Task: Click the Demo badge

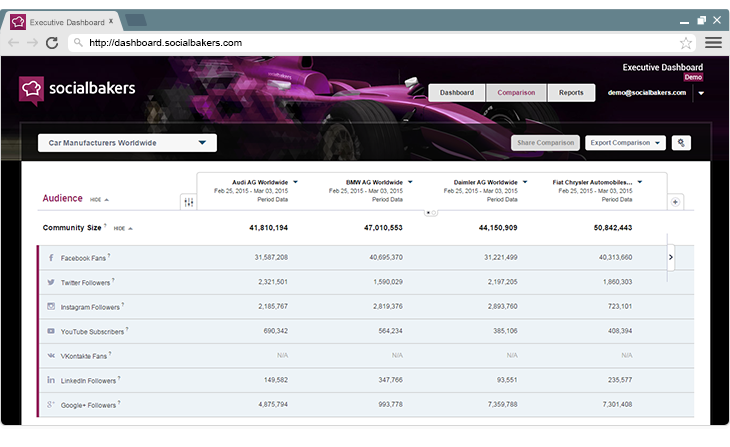Action: click(x=693, y=77)
